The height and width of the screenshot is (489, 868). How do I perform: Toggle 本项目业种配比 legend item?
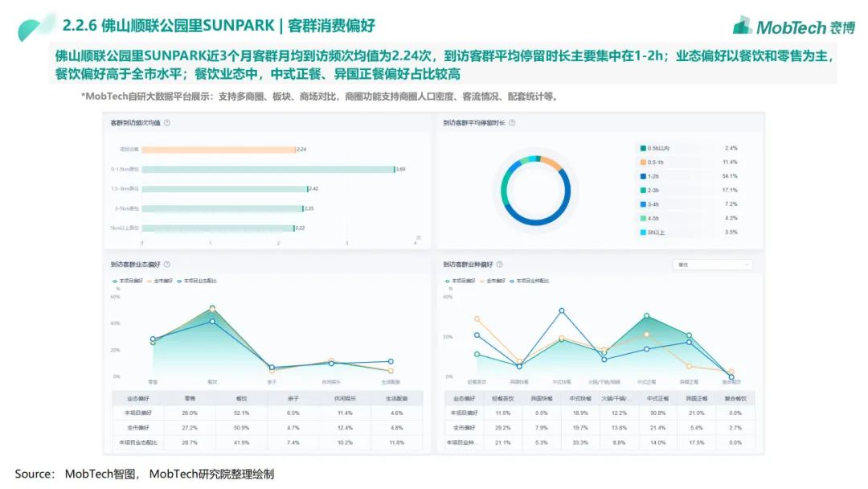tap(529, 281)
